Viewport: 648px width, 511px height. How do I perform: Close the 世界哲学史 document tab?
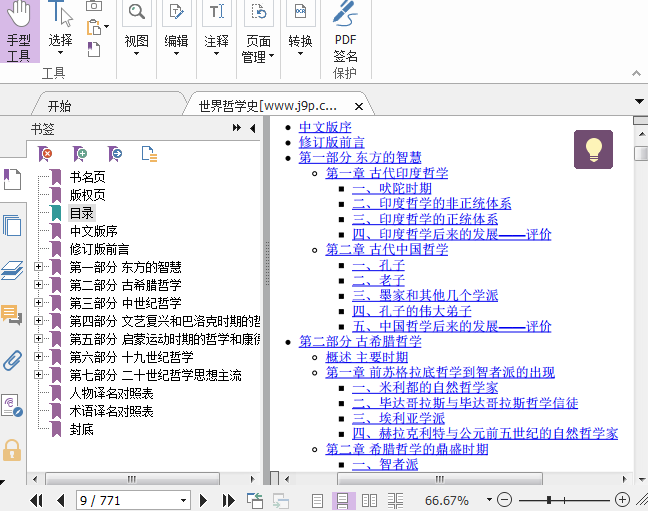coord(359,107)
